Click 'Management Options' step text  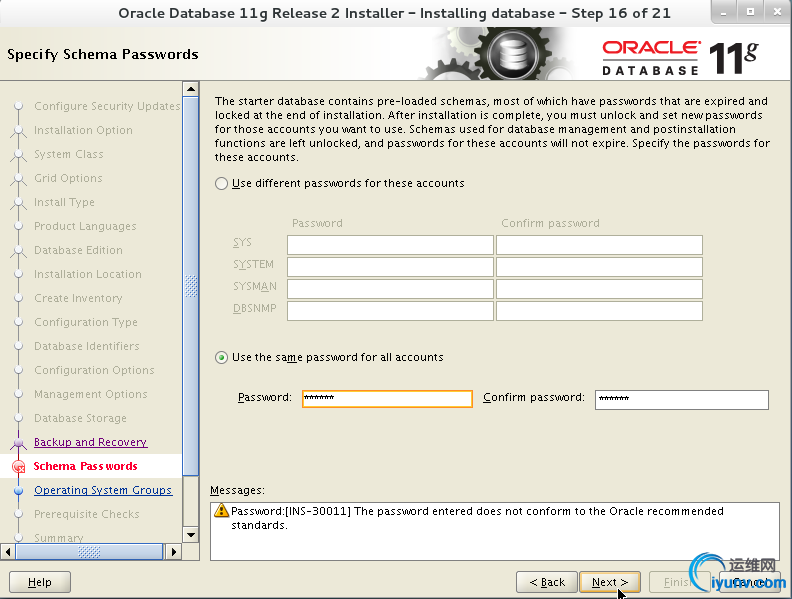pos(91,394)
